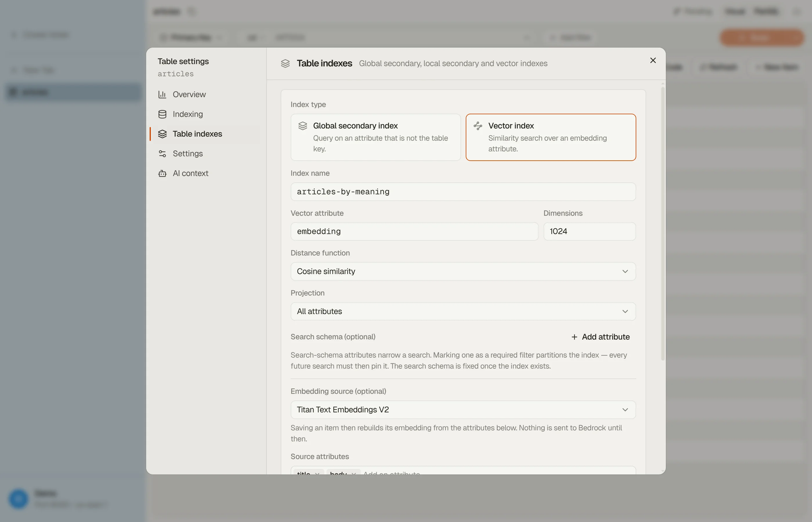Click the Dimensions field showing 1024
Image resolution: width=812 pixels, height=522 pixels.
[590, 231]
